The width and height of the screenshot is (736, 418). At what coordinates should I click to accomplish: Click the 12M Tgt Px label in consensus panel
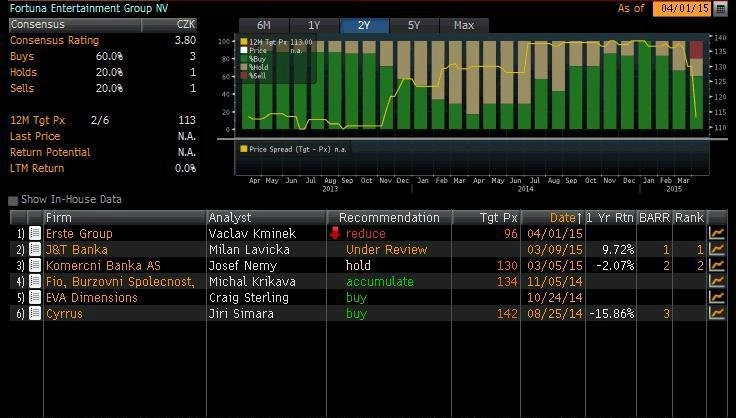coord(38,120)
